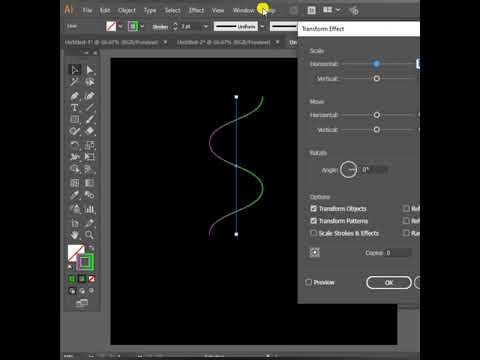Select the Eyedropper tool

coord(75,195)
